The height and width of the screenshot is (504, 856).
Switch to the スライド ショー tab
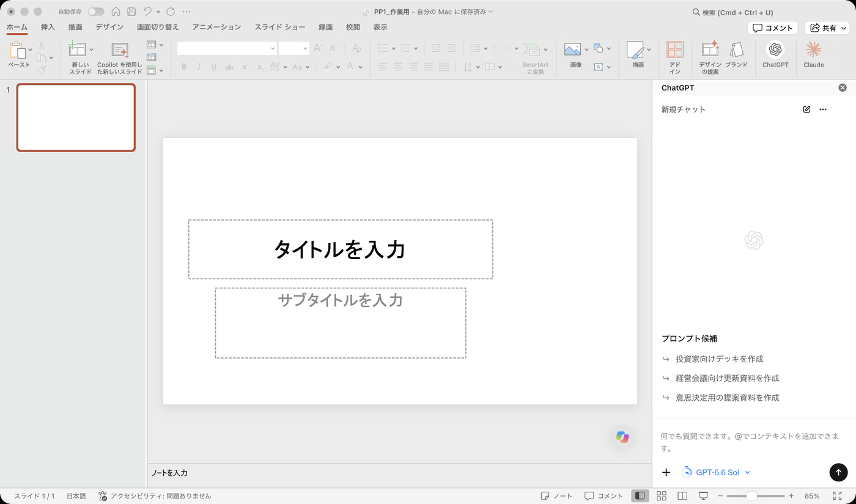(280, 27)
